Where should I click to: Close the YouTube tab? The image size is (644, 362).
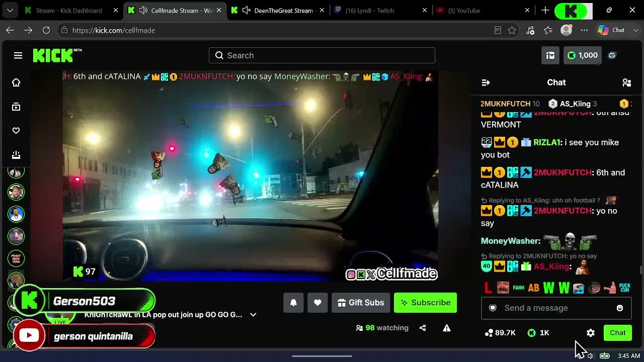point(527,10)
